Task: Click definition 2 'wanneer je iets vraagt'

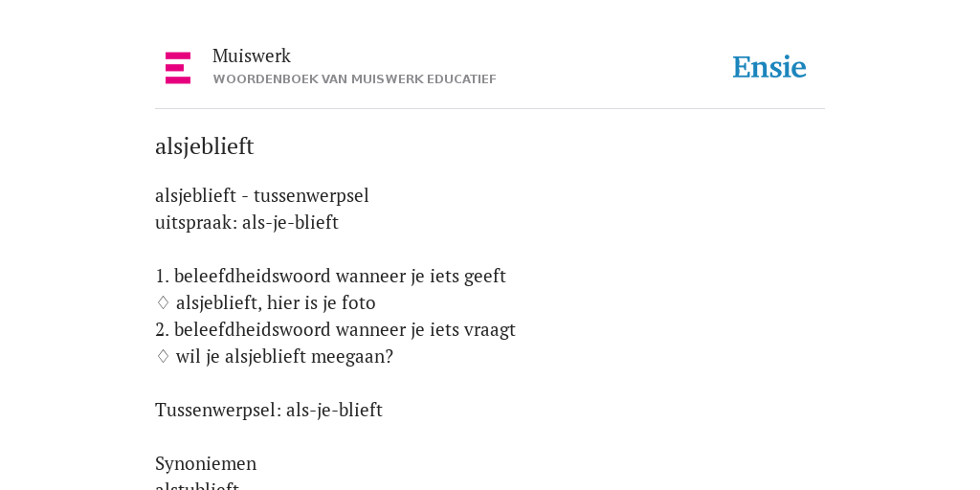Action: tap(336, 329)
